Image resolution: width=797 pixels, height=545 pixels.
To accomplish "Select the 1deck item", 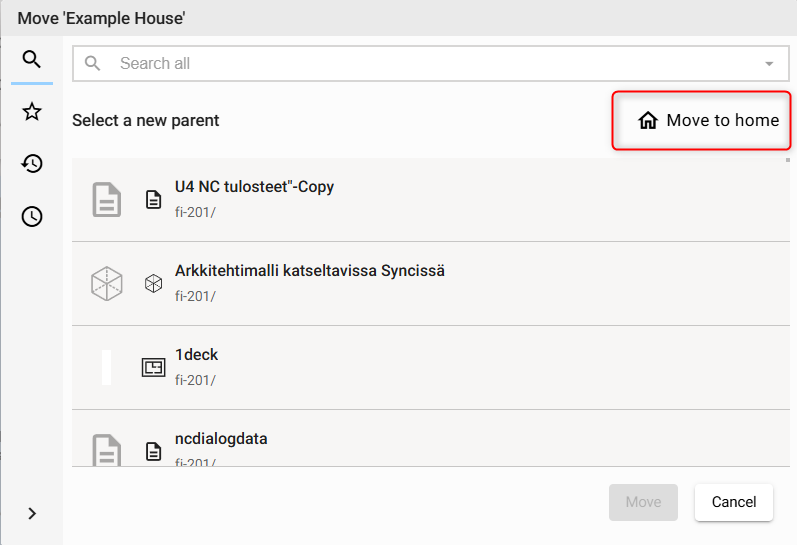I will (x=196, y=355).
